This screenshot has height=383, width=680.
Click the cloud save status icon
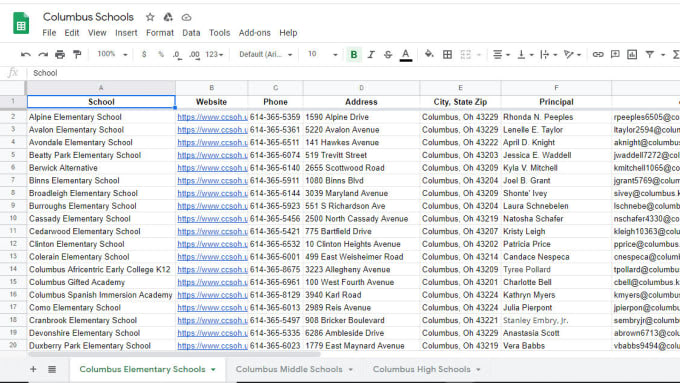coord(186,17)
